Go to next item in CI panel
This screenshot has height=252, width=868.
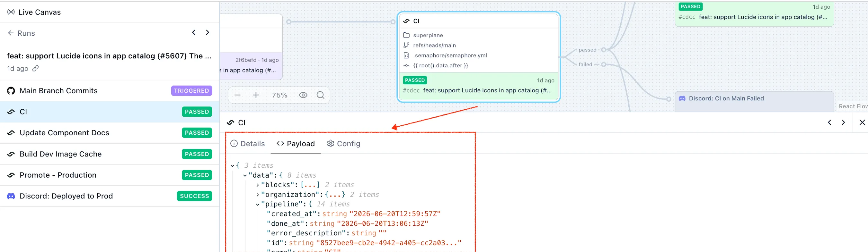(843, 122)
